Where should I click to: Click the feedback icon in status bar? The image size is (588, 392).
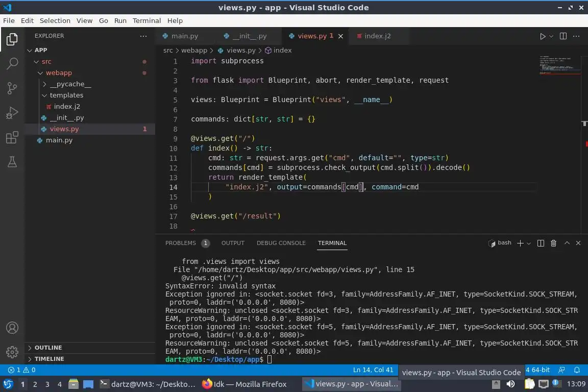pyautogui.click(x=561, y=370)
